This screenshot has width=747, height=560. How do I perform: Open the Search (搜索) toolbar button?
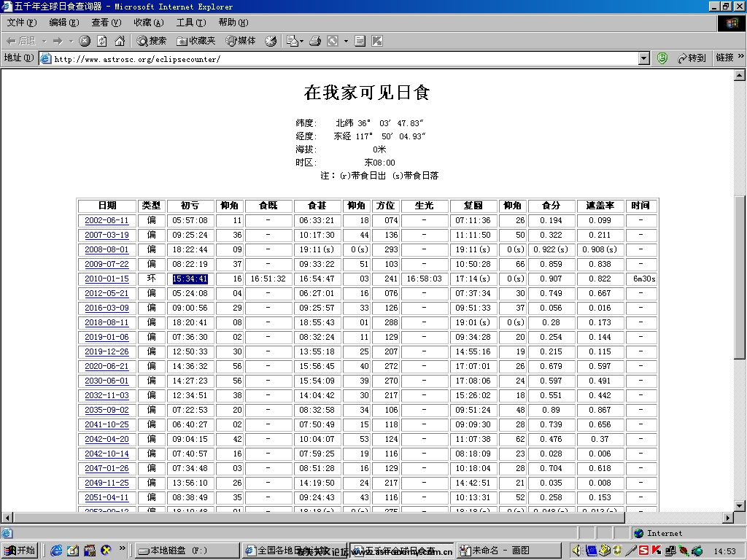click(152, 41)
